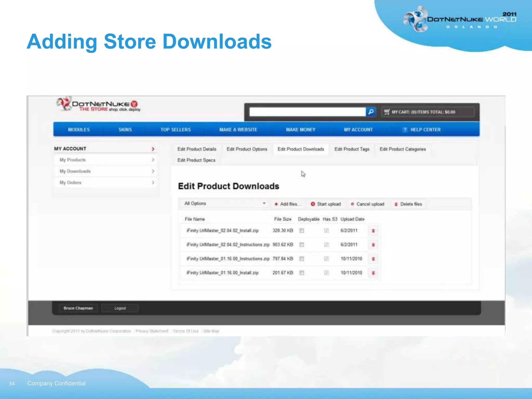The height and width of the screenshot is (399, 532).
Task: Expand the My Orders chevron
Action: (x=153, y=183)
